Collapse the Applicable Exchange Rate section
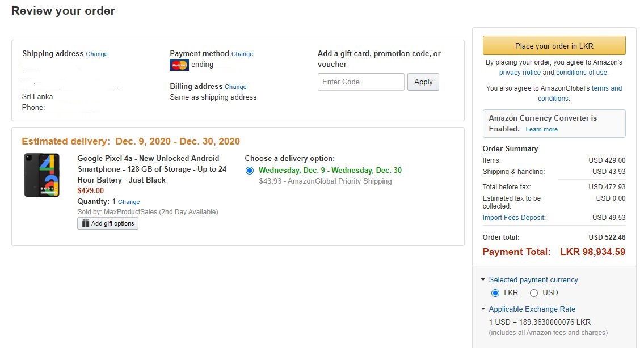Screen dimensions: 644x348 pos(483,309)
